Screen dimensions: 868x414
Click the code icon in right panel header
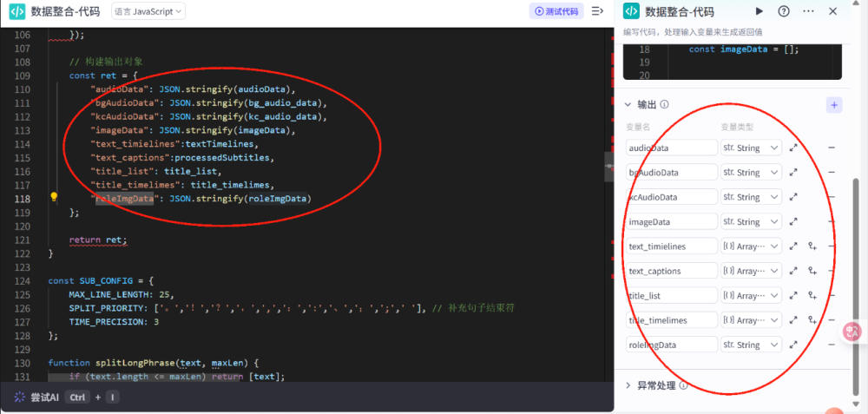pos(632,11)
